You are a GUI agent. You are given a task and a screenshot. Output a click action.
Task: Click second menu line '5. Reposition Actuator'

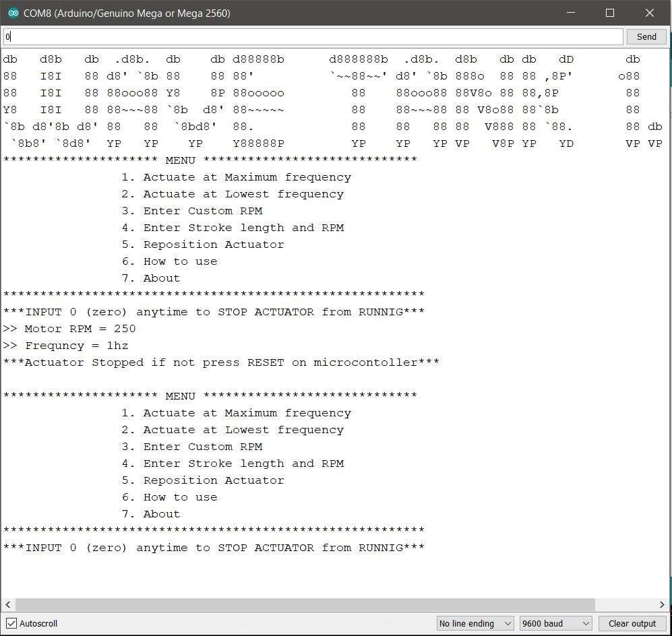tap(203, 480)
